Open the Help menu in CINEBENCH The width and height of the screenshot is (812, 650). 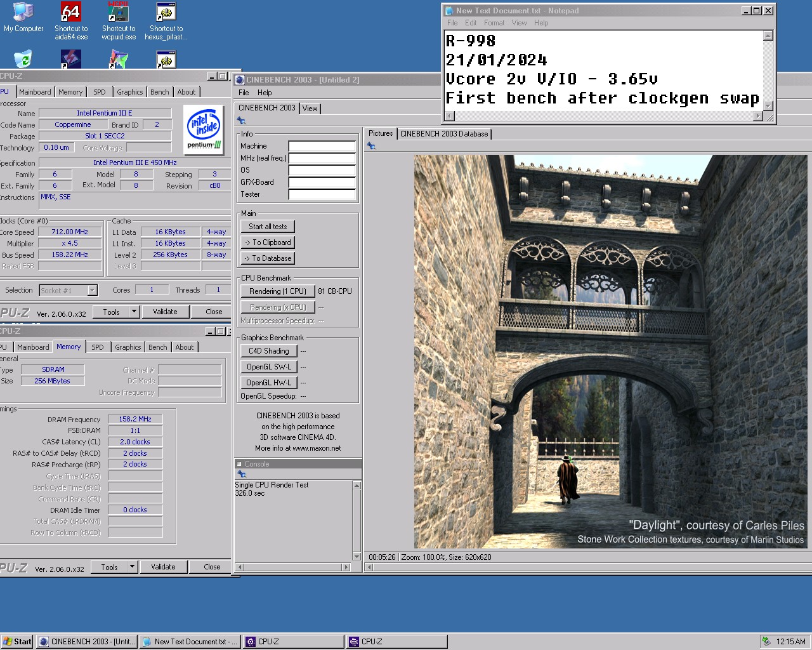pos(265,93)
